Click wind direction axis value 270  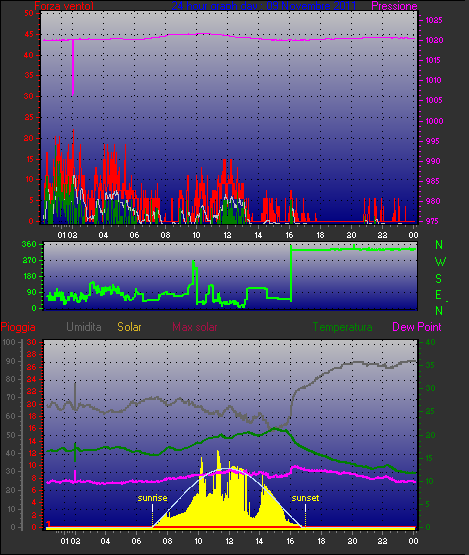pos(30,261)
